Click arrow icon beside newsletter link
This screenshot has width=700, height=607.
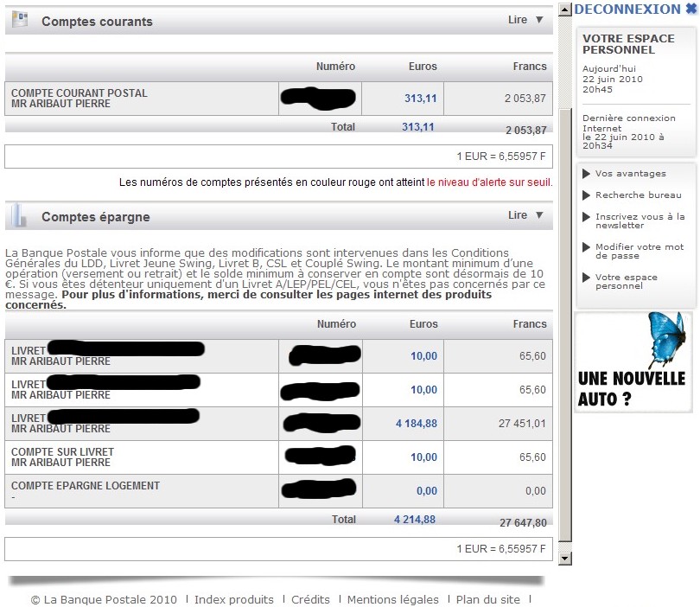[587, 217]
